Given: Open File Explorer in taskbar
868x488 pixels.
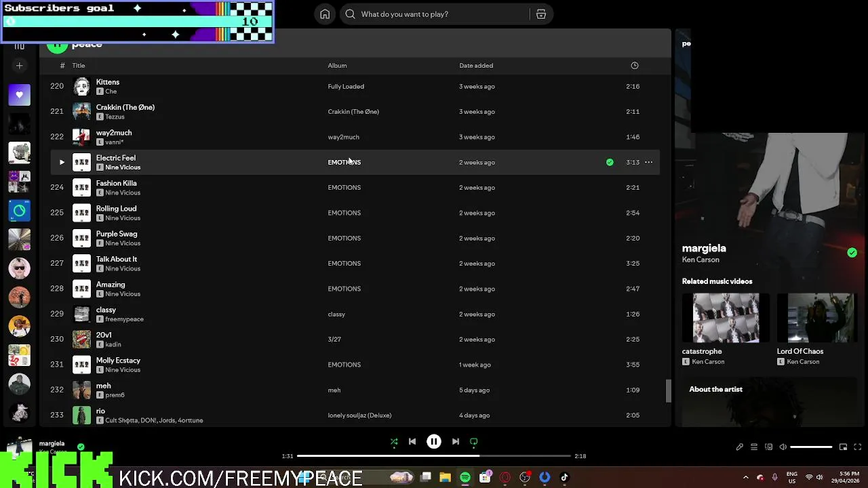Looking at the screenshot, I should [x=445, y=478].
